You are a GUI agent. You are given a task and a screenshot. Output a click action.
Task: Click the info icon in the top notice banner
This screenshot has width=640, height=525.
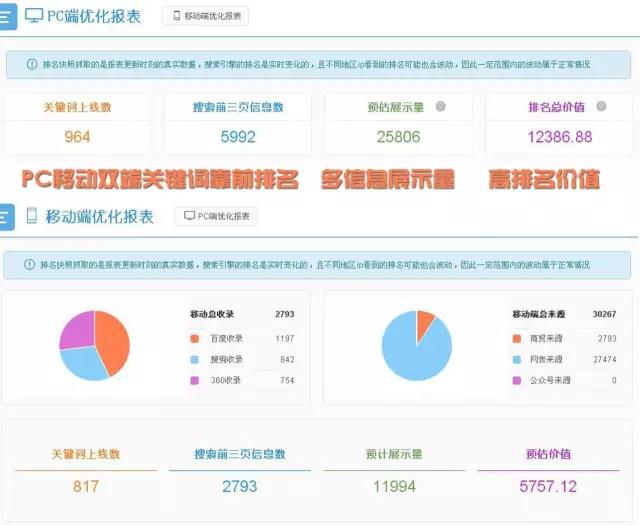coord(32,65)
